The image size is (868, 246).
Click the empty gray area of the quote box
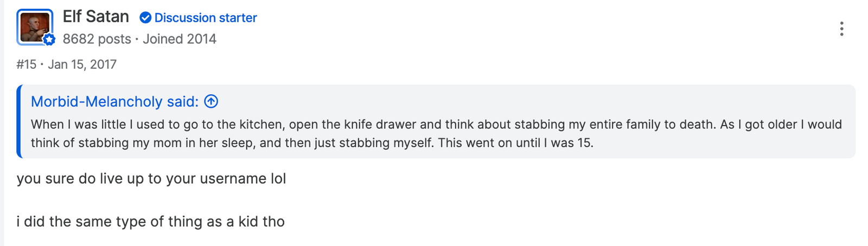click(727, 144)
